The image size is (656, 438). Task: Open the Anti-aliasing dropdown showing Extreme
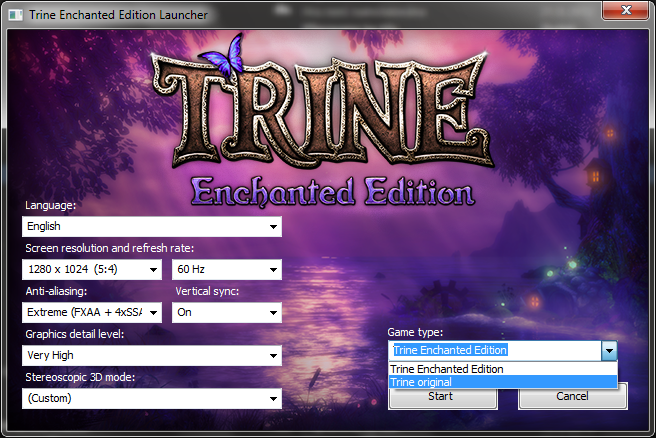click(92, 312)
